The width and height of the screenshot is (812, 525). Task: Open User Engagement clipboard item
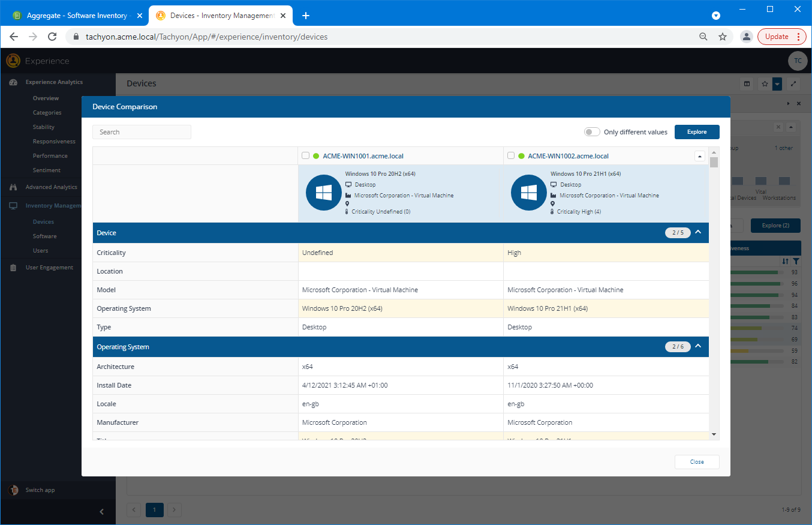[x=13, y=268]
